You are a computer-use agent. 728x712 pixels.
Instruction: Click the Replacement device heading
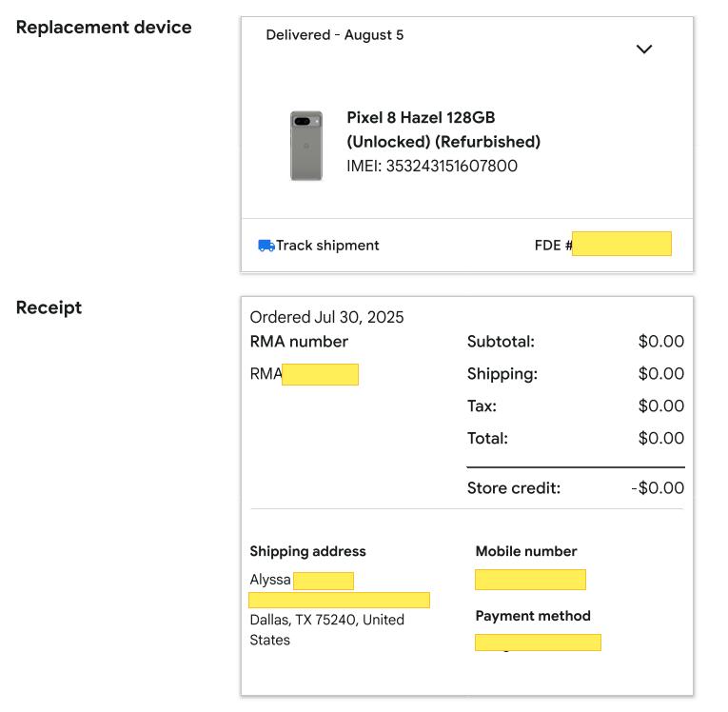104,27
